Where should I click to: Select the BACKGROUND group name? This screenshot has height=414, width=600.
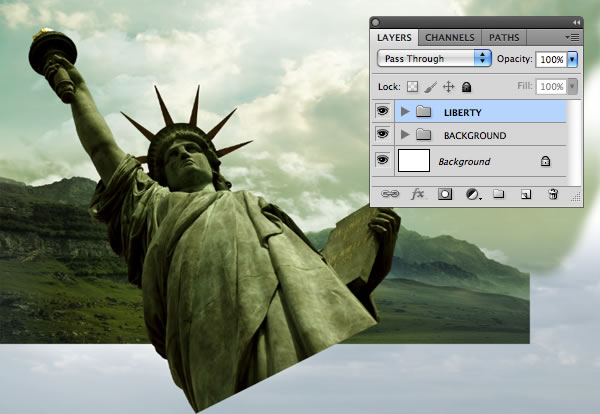[x=475, y=135]
